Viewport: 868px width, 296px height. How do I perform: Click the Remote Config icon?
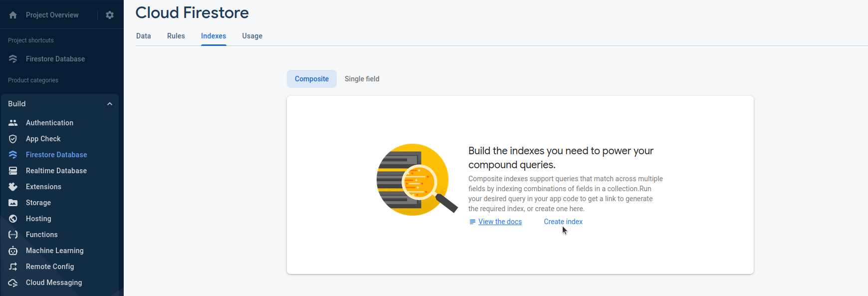(x=13, y=267)
